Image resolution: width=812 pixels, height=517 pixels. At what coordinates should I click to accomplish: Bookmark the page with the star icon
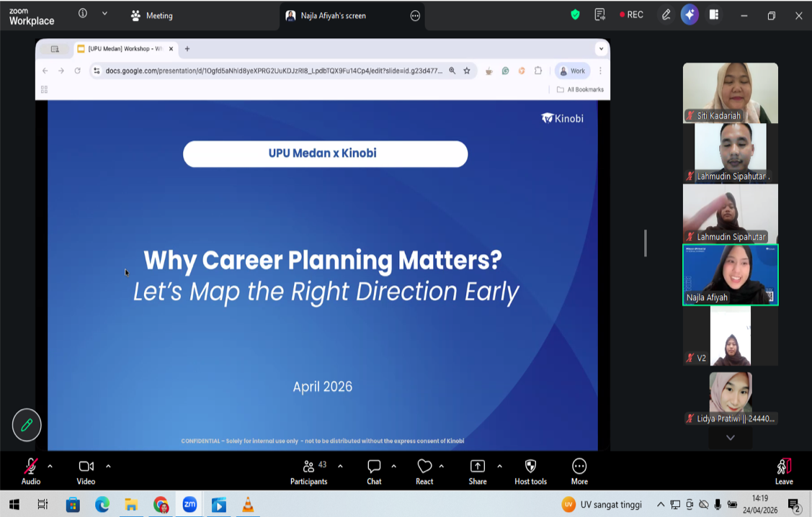(x=467, y=71)
